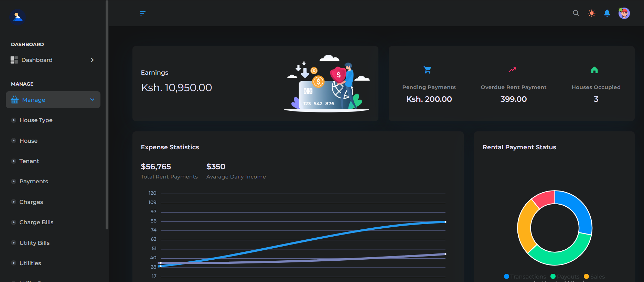Click the Earnings label
644x282 pixels.
point(154,73)
